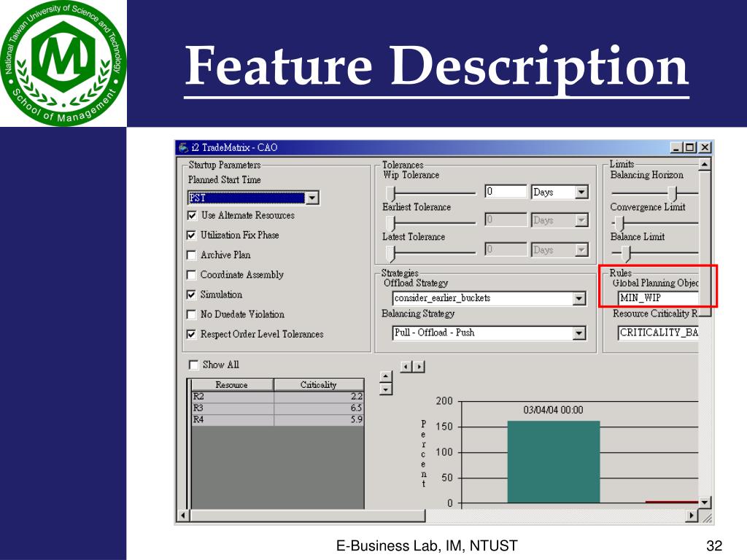The width and height of the screenshot is (747, 560).
Task: Open the Planned Start Time PST dropdown
Action: [312, 198]
